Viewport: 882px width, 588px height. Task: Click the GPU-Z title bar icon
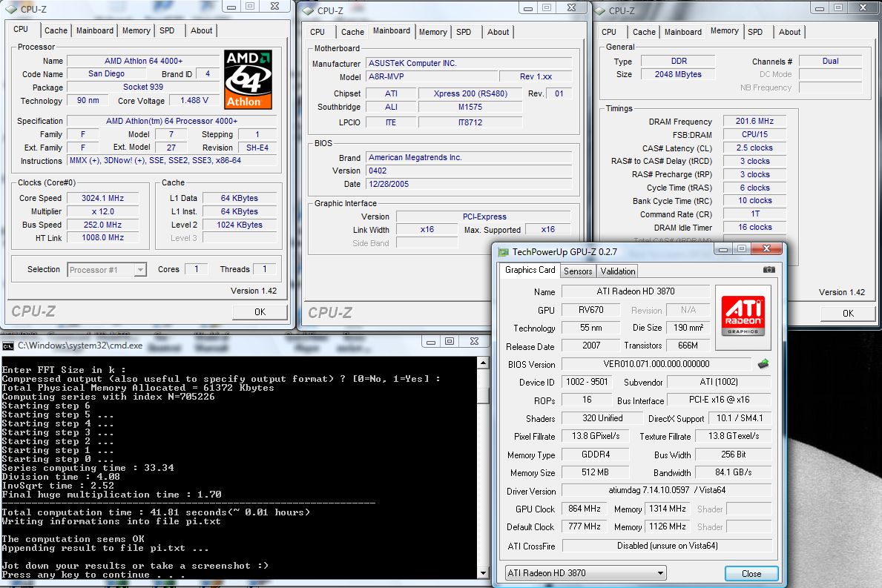click(503, 252)
